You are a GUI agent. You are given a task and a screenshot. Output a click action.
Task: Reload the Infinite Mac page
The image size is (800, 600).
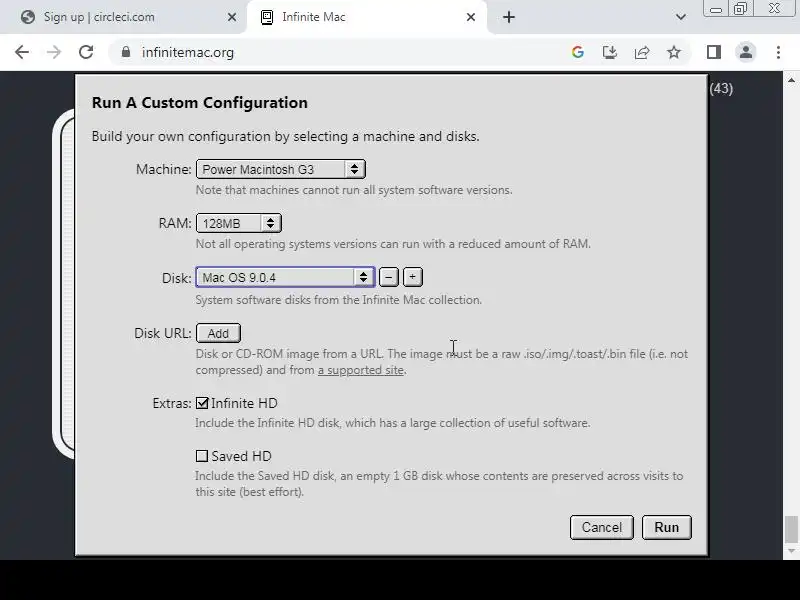coord(86,52)
